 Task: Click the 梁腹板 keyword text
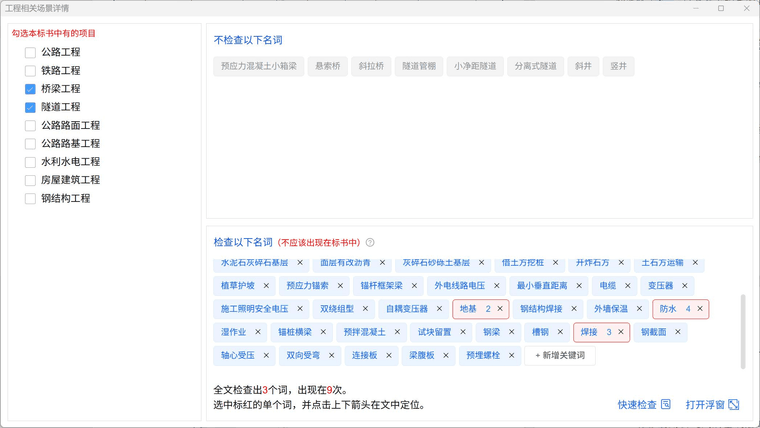point(422,355)
